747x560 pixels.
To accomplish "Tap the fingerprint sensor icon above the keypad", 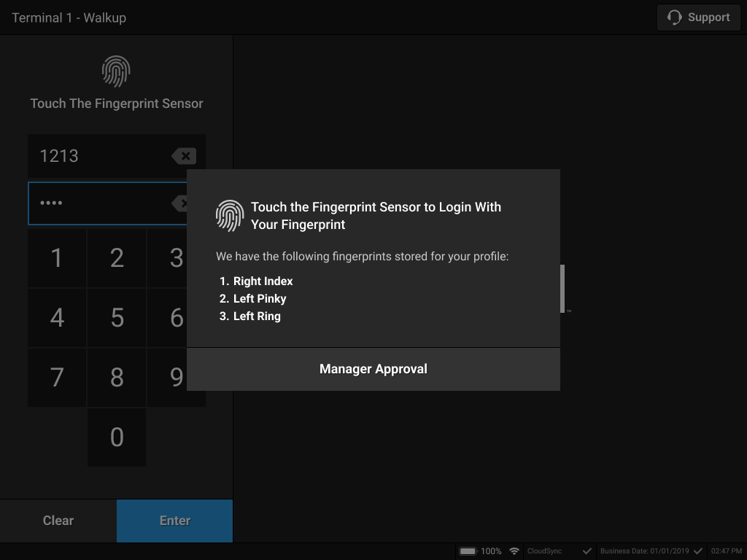I will click(x=116, y=71).
